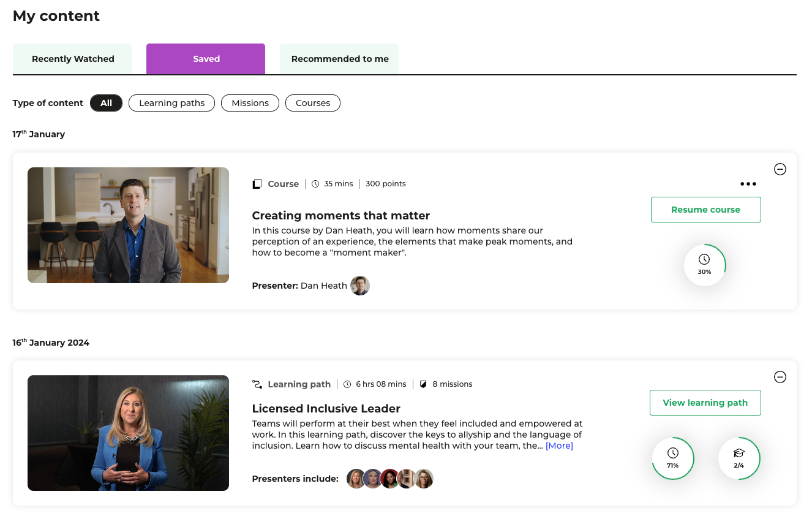
Task: Open Creating moments that matter thumbnail
Action: tap(128, 225)
